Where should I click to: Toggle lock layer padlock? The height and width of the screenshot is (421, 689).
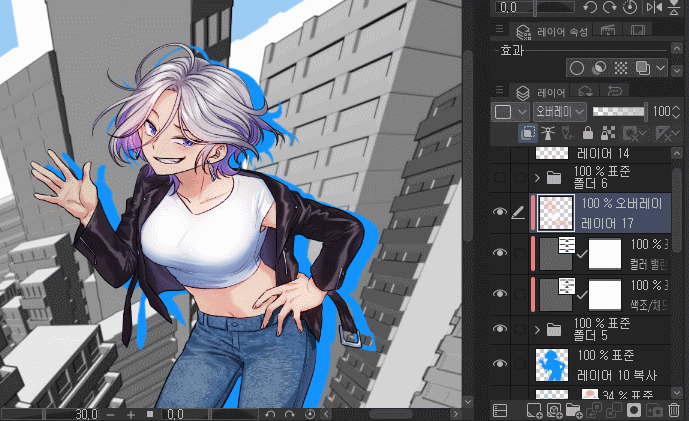(x=587, y=133)
